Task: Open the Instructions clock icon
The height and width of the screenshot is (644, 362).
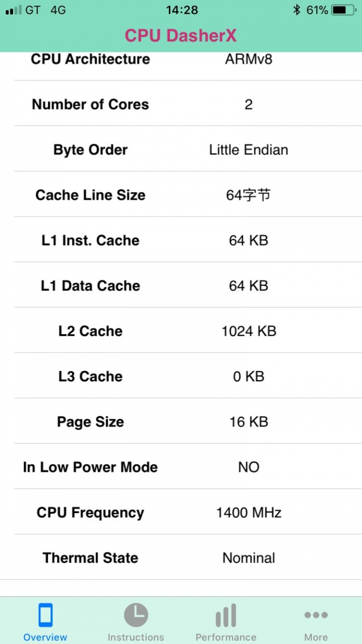Action: [136, 615]
